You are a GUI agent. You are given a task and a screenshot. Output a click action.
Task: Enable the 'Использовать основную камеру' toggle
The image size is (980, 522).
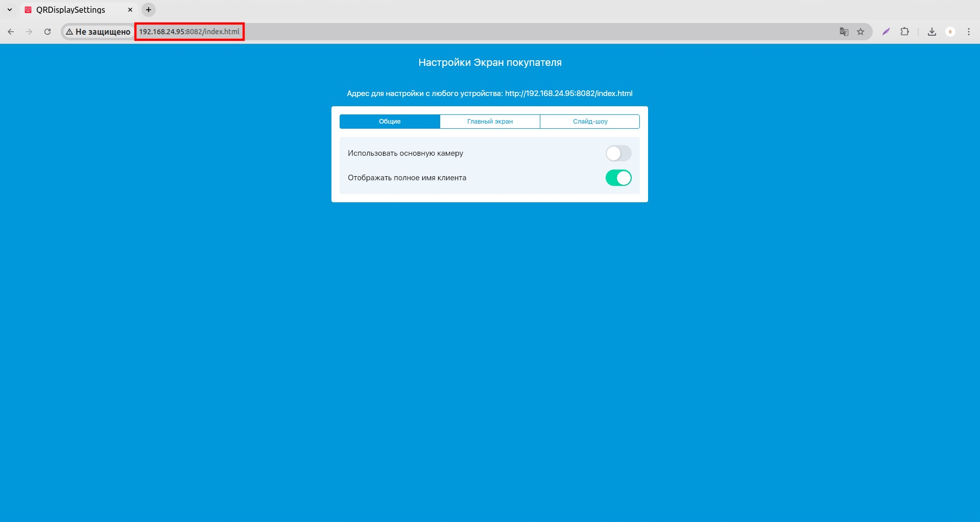click(x=618, y=153)
